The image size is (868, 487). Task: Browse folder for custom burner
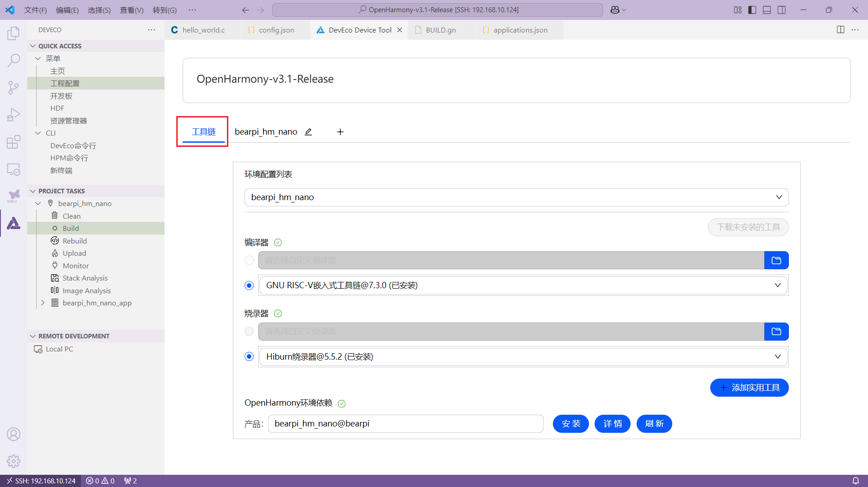776,332
